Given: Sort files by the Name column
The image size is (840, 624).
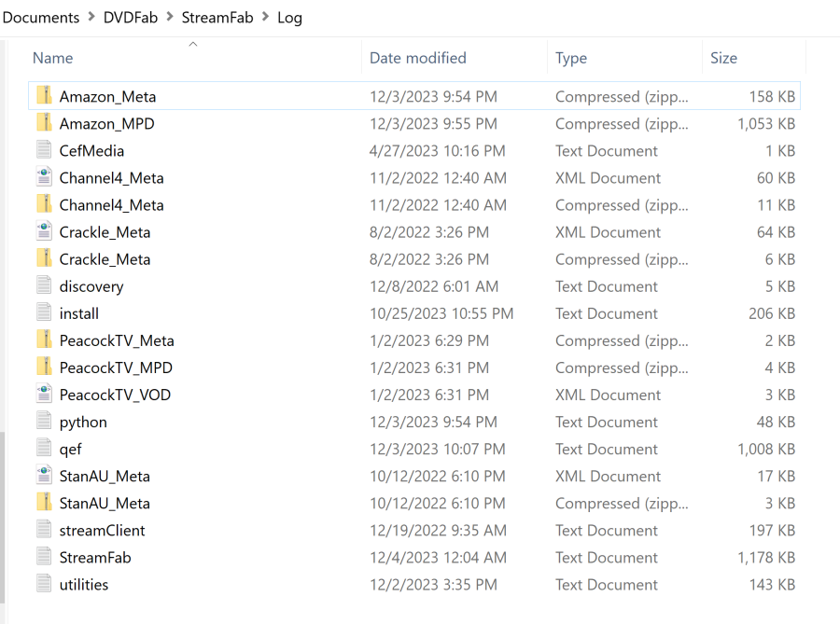Looking at the screenshot, I should (x=53, y=58).
